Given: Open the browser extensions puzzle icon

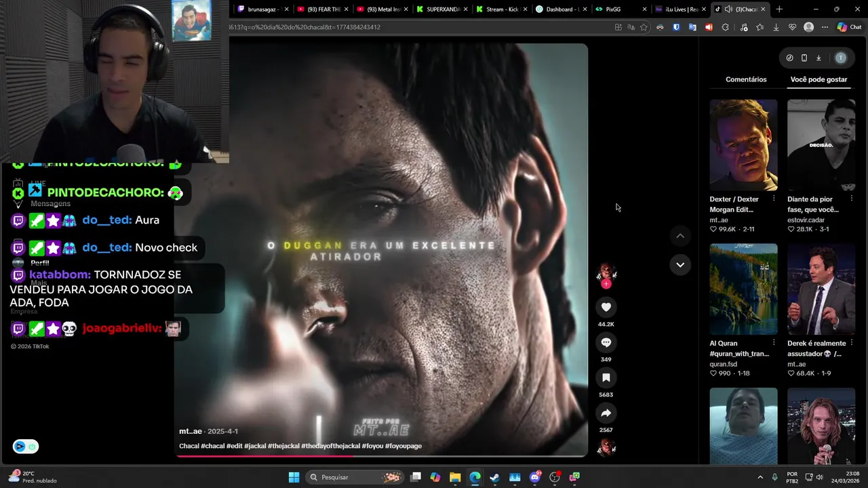Looking at the screenshot, I should (x=725, y=27).
